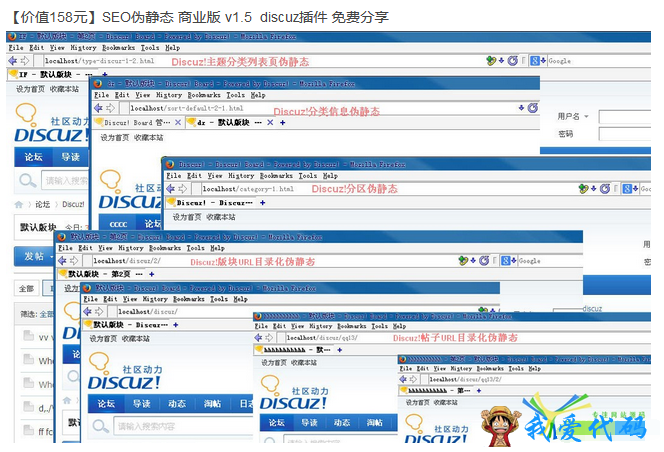Click 收藏本站 in sort-default-2-1.html page
Image resolution: width=664 pixels, height=452 pixels.
pos(149,138)
